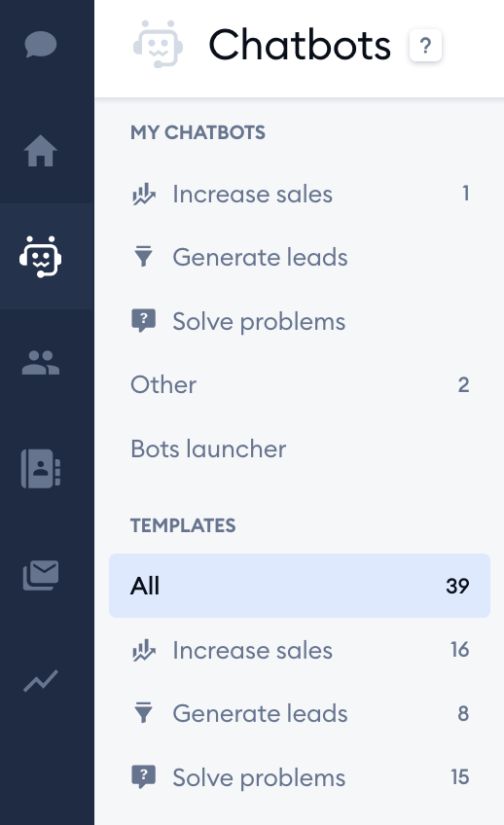
Task: Open the Mailing envelope icon
Action: (41, 575)
